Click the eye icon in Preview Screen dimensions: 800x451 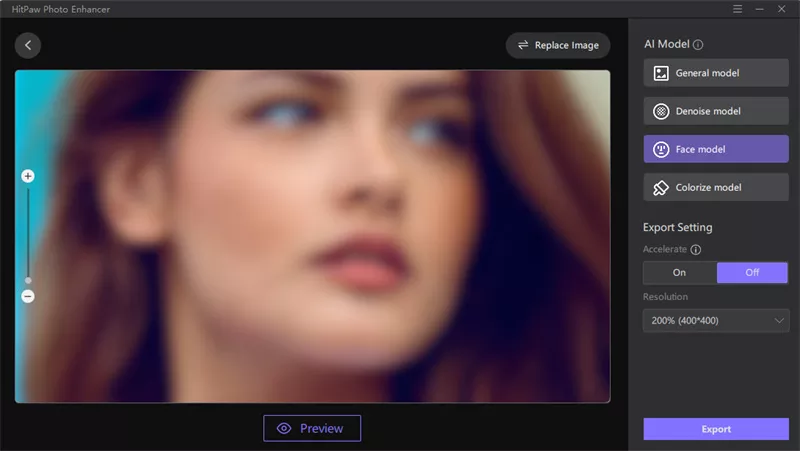(x=284, y=429)
